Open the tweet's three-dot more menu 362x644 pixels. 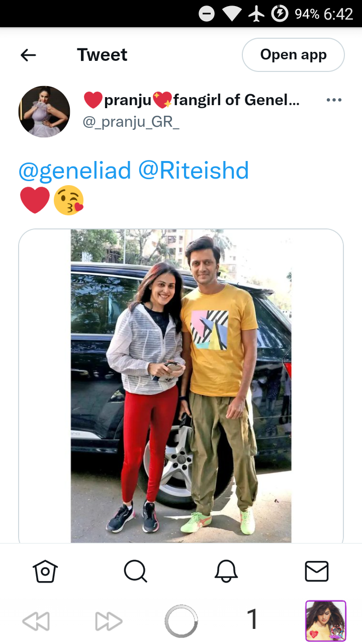tap(334, 100)
